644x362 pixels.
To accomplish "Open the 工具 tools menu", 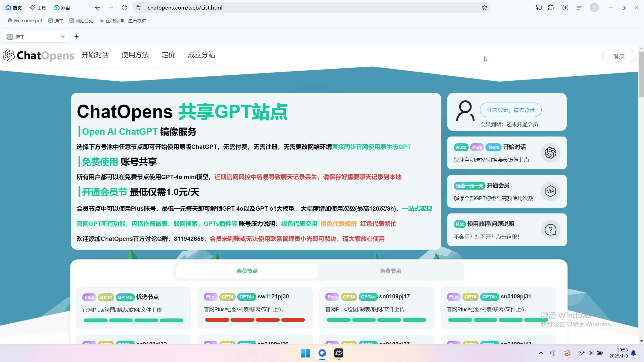I will 38,8.
